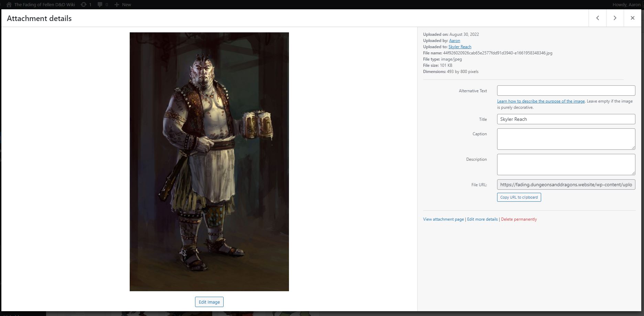The width and height of the screenshot is (644, 316).
Task: Close the Attachment details dialog
Action: (632, 18)
